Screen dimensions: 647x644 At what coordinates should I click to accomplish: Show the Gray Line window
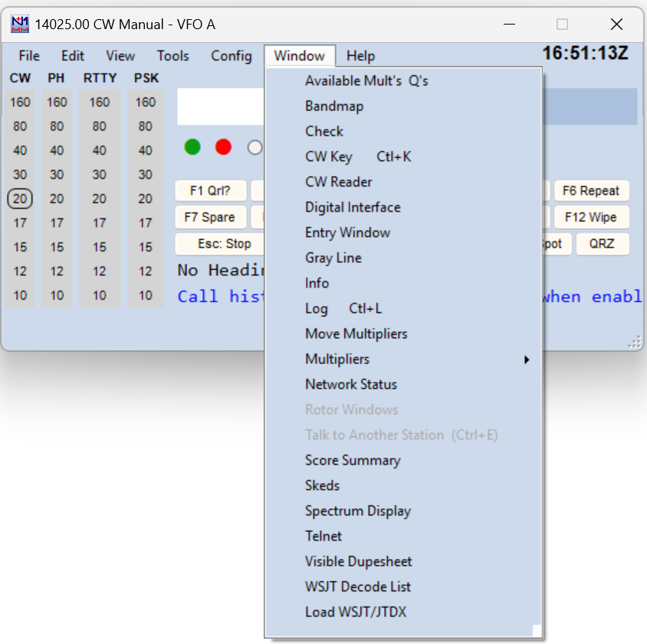pos(333,258)
